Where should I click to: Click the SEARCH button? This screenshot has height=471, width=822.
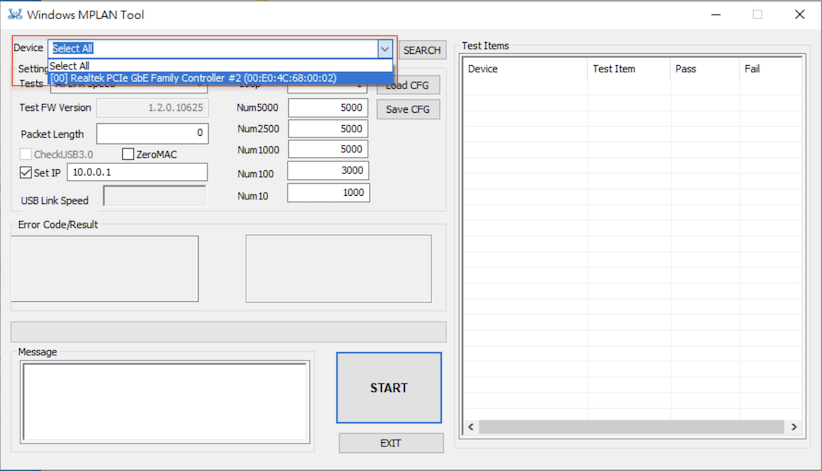pos(422,50)
